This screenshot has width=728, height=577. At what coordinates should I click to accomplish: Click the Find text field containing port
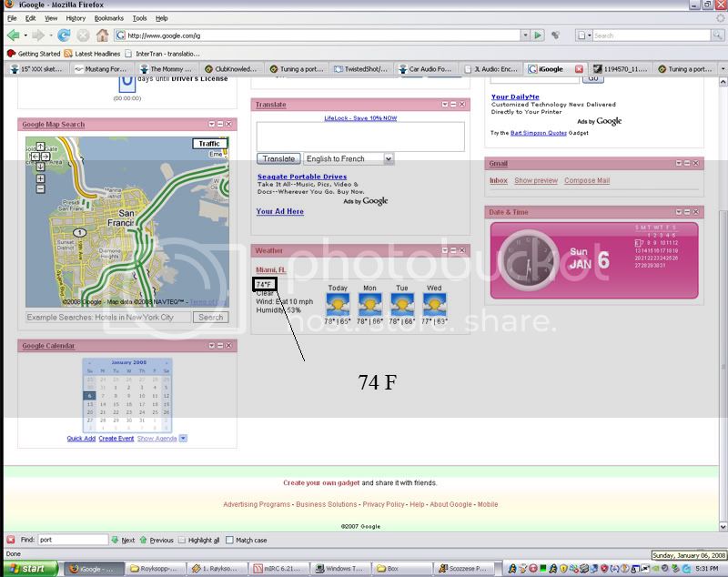(x=73, y=540)
